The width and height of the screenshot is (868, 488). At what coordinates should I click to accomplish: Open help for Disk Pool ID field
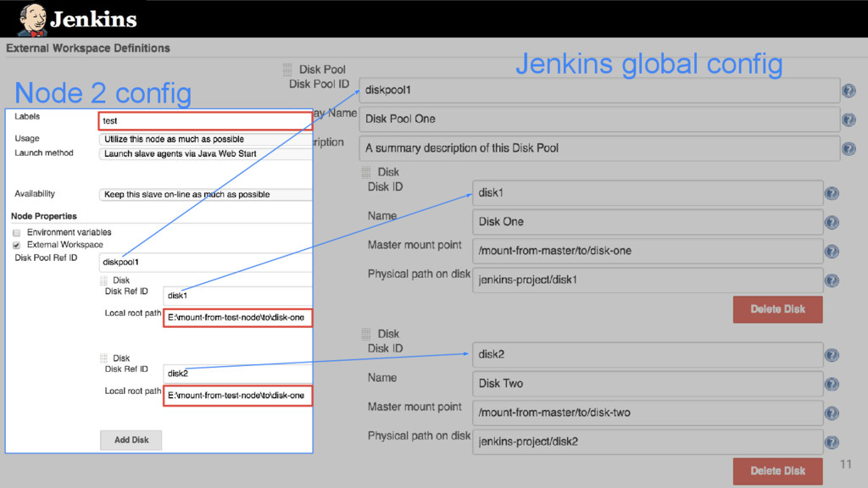click(849, 91)
